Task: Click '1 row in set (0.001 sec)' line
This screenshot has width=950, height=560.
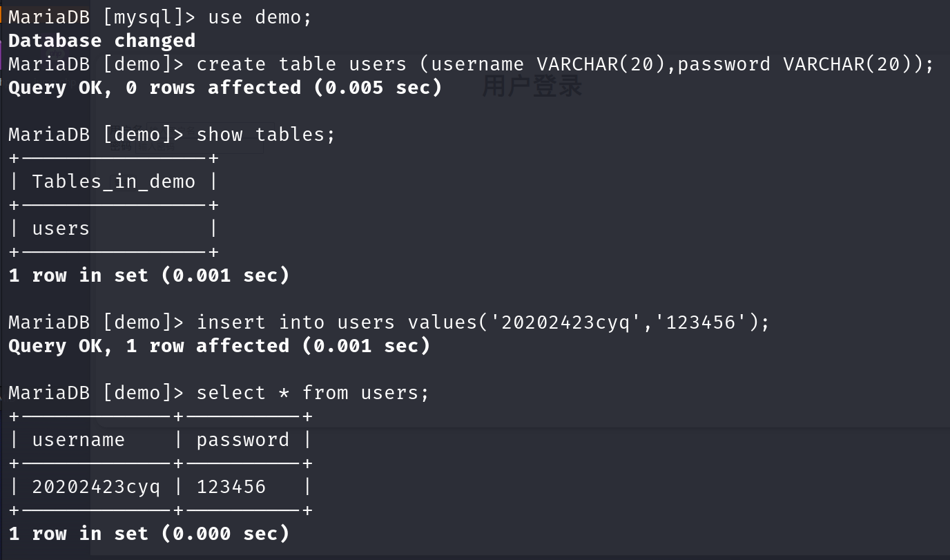Action: click(x=148, y=276)
